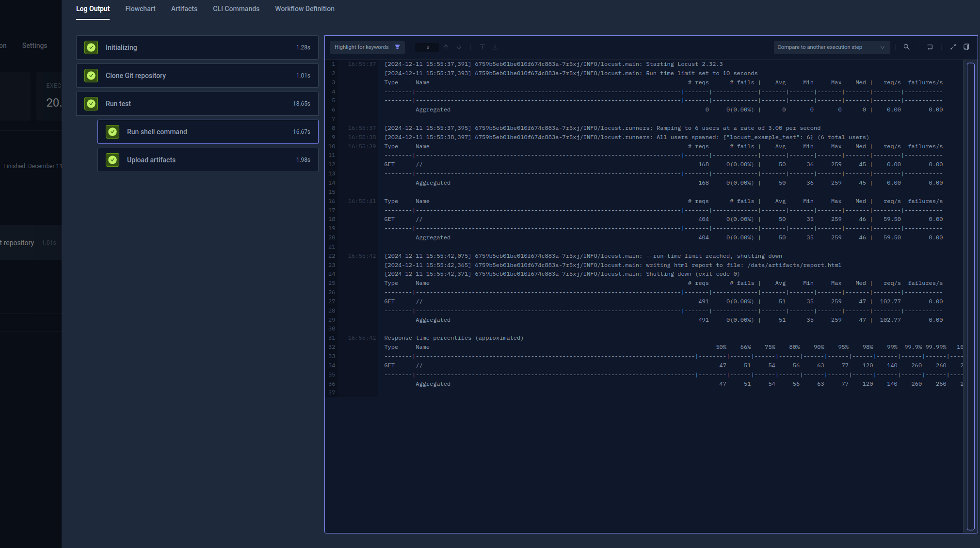Jump to next search match with down arrow

coord(459,47)
